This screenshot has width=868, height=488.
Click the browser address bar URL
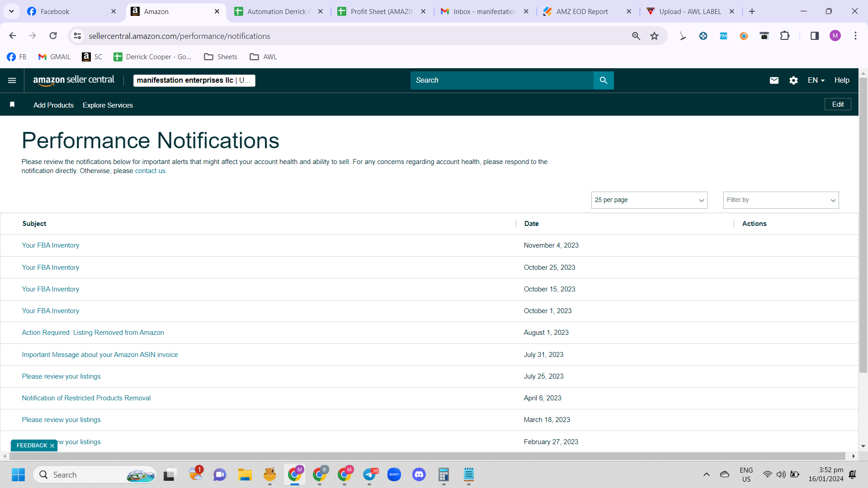179,36
